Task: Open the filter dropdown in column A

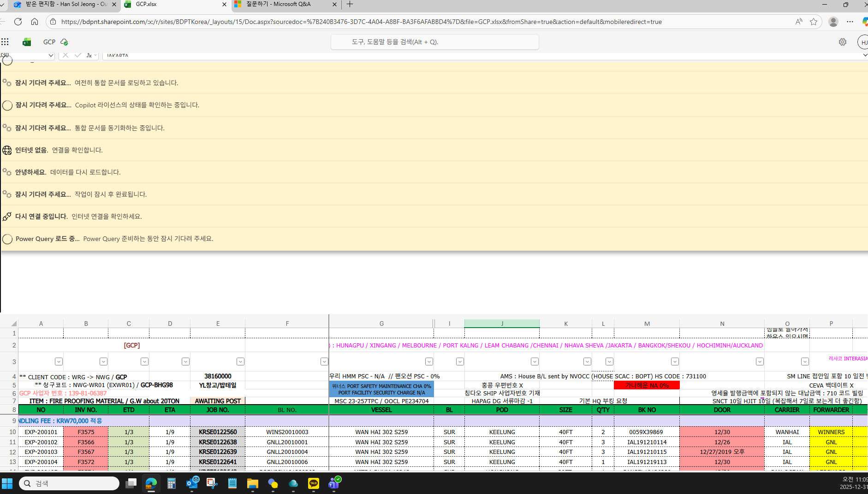Action: point(59,362)
